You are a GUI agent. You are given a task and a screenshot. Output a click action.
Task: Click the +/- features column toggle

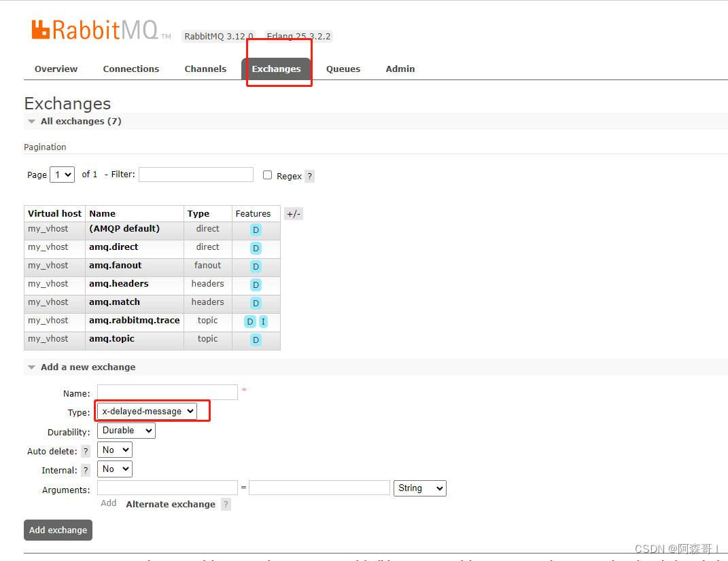click(x=293, y=213)
